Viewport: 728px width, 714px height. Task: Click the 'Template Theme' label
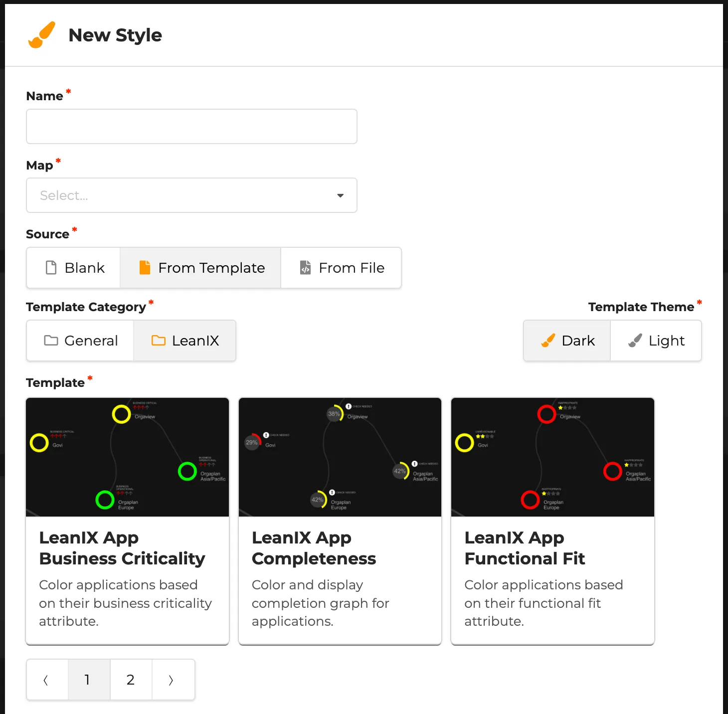641,307
